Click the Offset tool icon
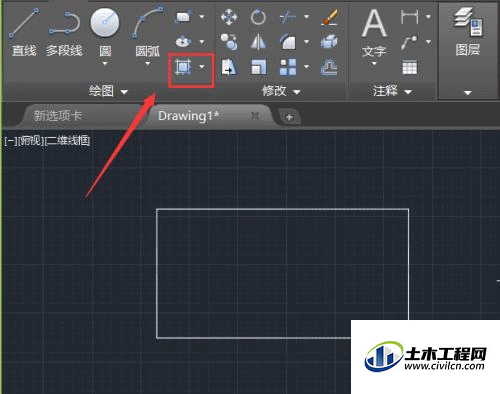Image resolution: width=500 pixels, height=394 pixels. (329, 67)
